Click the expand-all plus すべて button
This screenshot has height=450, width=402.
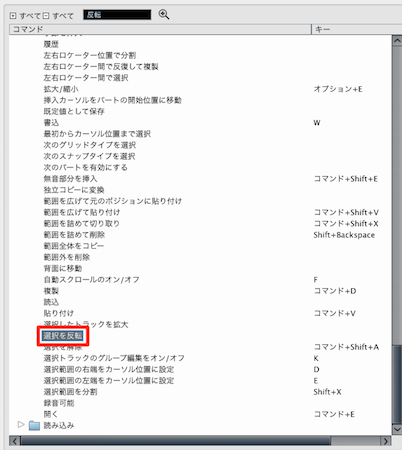[x=25, y=15]
